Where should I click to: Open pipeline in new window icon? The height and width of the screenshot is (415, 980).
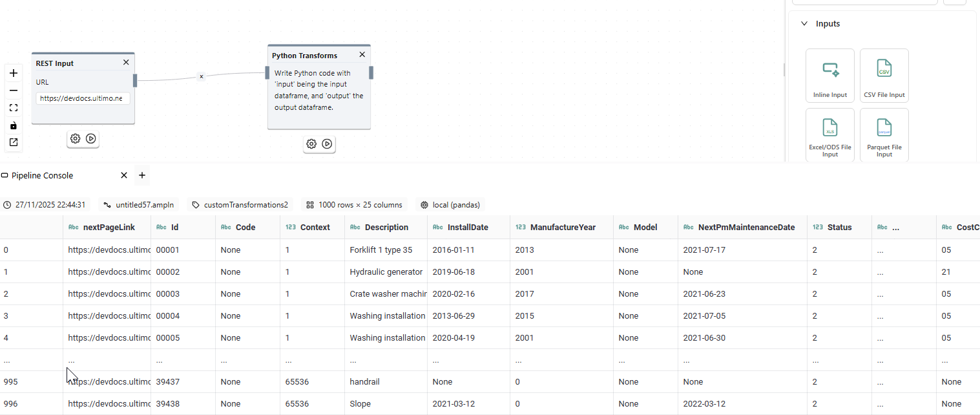point(14,142)
